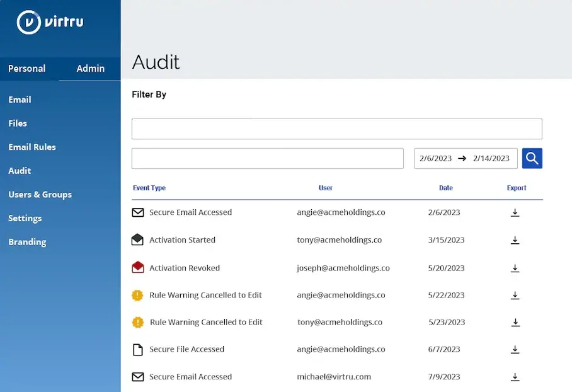Sort by Date column header
The image size is (572, 392).
click(x=446, y=188)
